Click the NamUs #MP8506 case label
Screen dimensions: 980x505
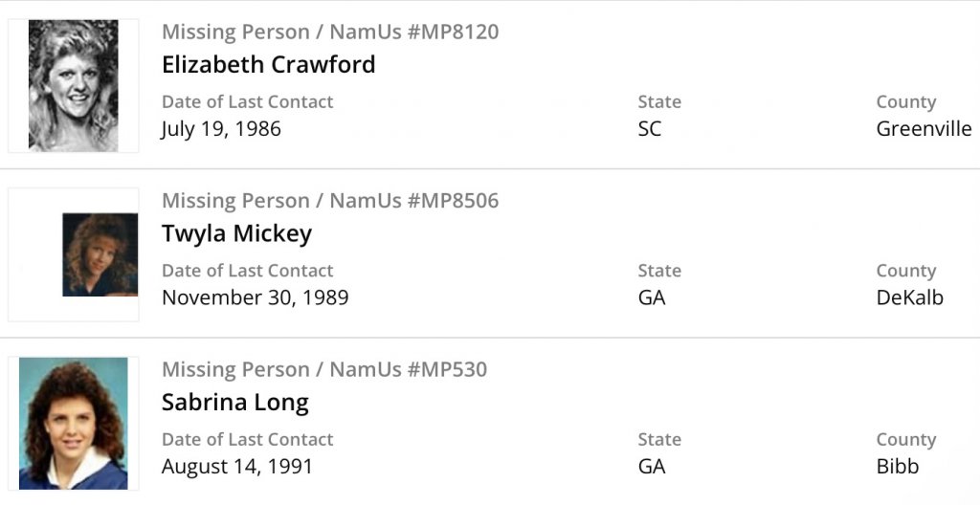pos(330,201)
